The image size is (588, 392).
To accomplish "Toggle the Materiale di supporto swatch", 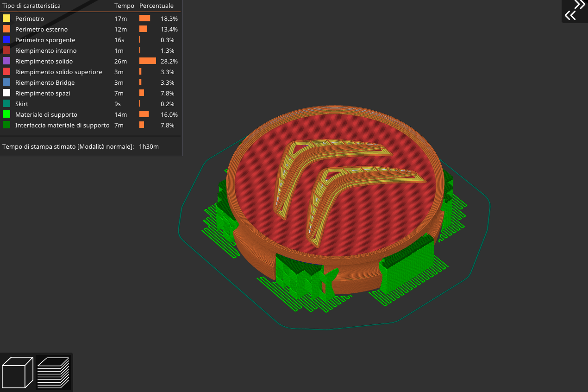I will coord(6,114).
